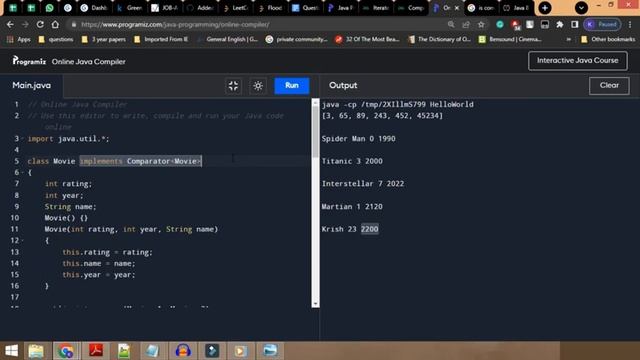The height and width of the screenshot is (360, 640).
Task: Open The Dictionary of O bookmark
Action: [x=440, y=40]
